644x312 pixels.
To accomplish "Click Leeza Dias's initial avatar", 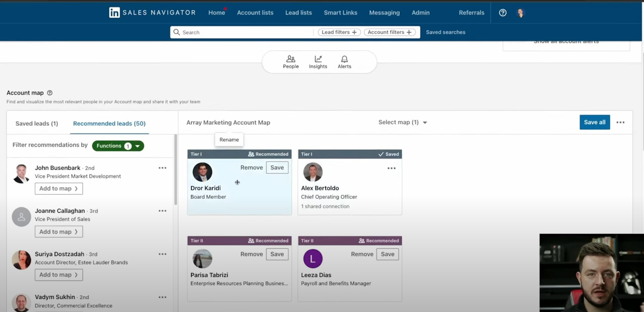I will (x=313, y=259).
